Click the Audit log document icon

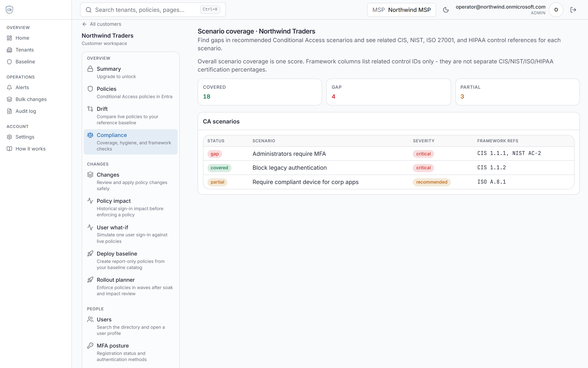(9, 111)
